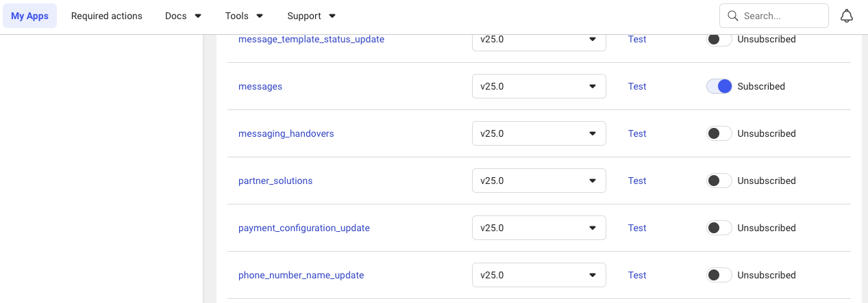The width and height of the screenshot is (868, 303).
Task: Click the search magnifier icon
Action: [x=732, y=16]
